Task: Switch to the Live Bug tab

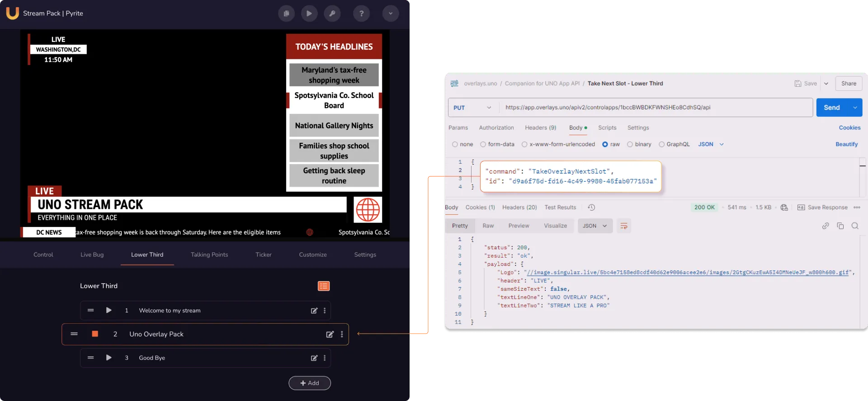Action: tap(92, 255)
